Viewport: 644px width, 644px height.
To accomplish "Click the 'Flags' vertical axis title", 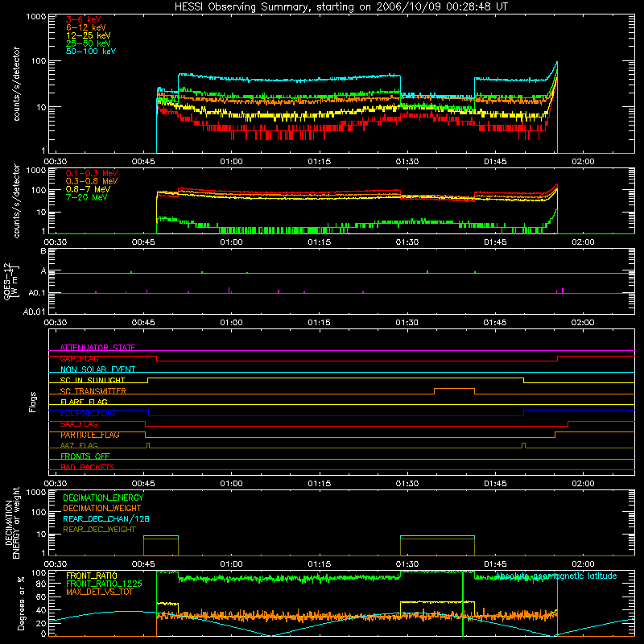I will (x=32, y=402).
